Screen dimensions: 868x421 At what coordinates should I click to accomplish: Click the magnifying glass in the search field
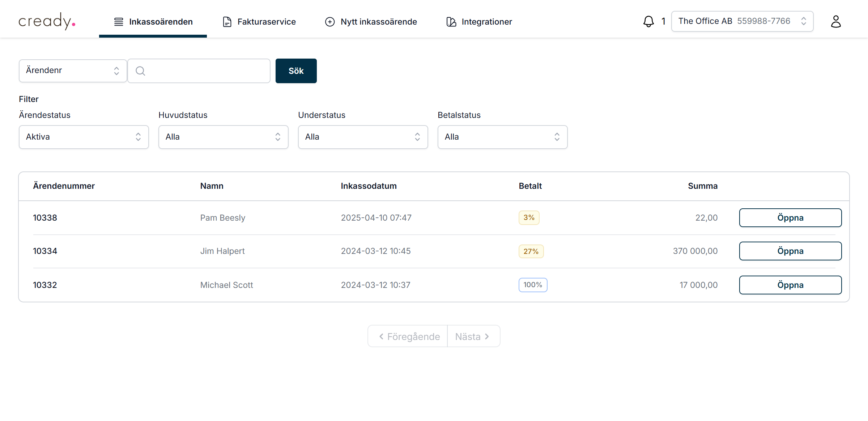[x=141, y=71]
